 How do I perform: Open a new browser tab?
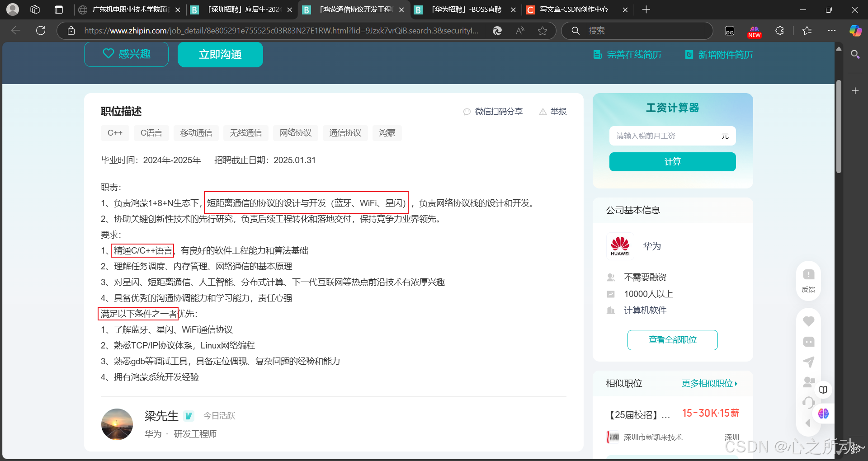646,9
